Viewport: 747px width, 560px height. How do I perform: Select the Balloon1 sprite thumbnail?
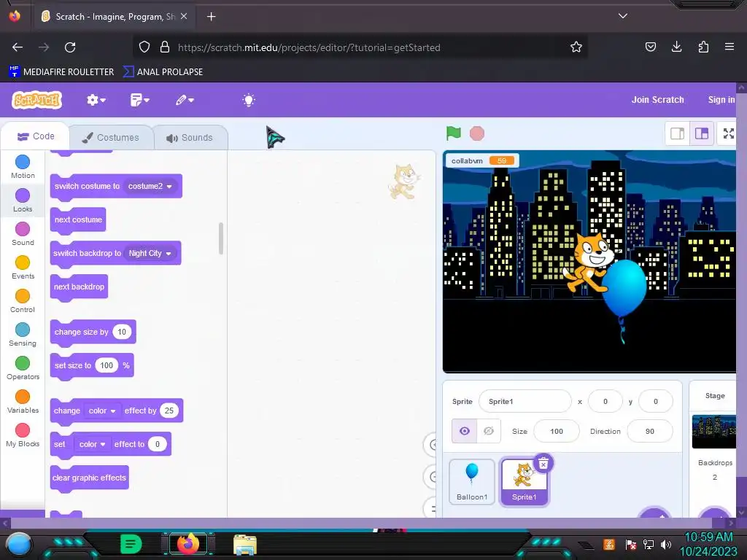coord(472,481)
